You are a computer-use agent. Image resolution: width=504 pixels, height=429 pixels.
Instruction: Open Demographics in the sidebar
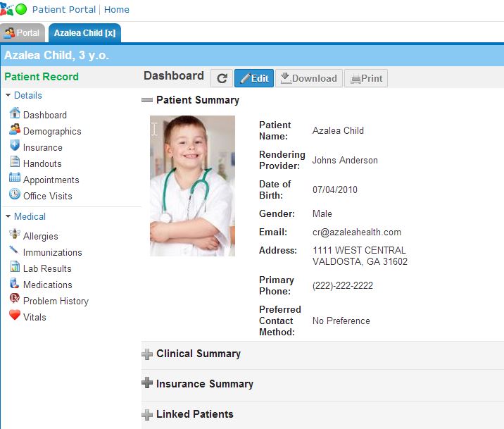(52, 132)
